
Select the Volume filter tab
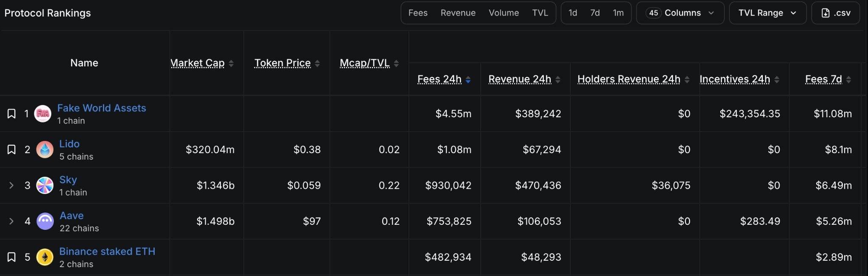(x=504, y=13)
